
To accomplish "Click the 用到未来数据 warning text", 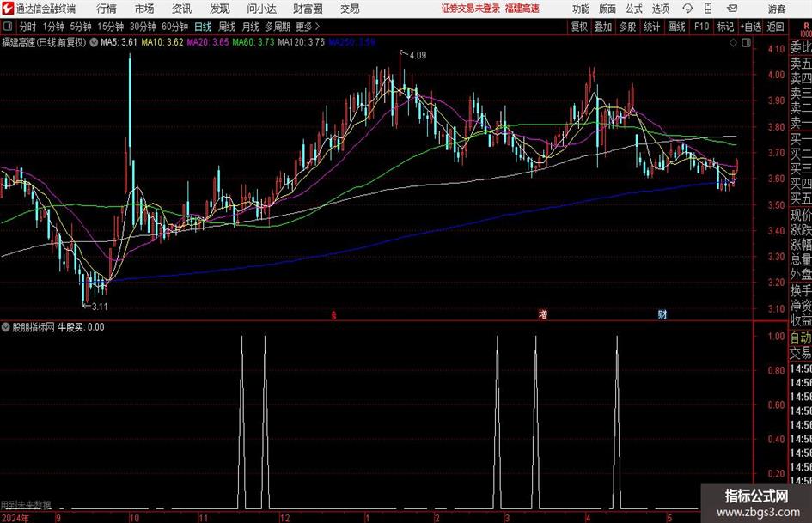I will [x=26, y=504].
